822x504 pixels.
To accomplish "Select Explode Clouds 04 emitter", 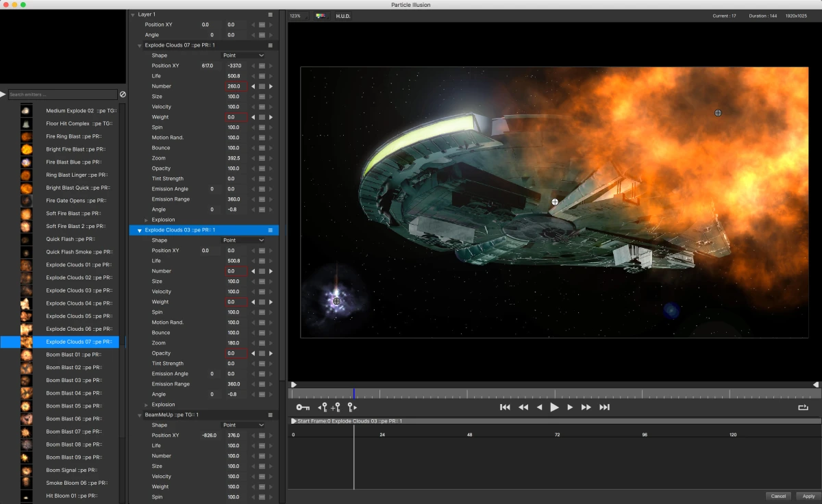I will (79, 303).
